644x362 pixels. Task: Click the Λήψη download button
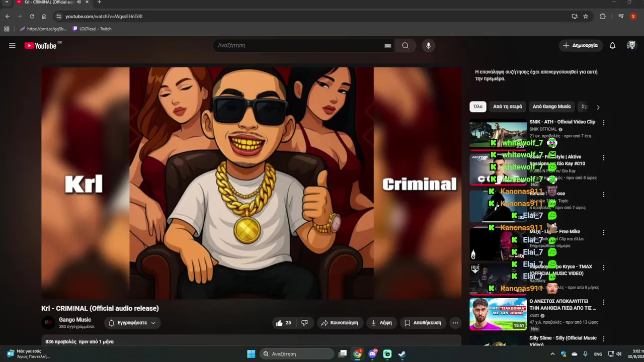pyautogui.click(x=381, y=323)
